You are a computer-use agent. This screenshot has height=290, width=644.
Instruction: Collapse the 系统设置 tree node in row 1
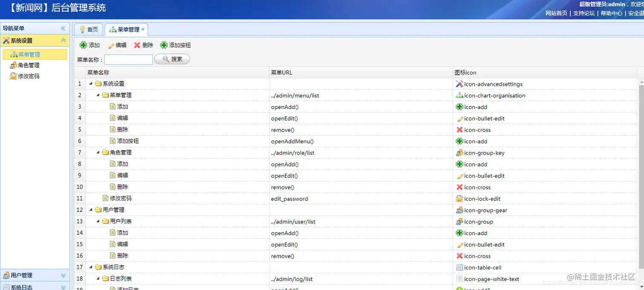(91, 84)
